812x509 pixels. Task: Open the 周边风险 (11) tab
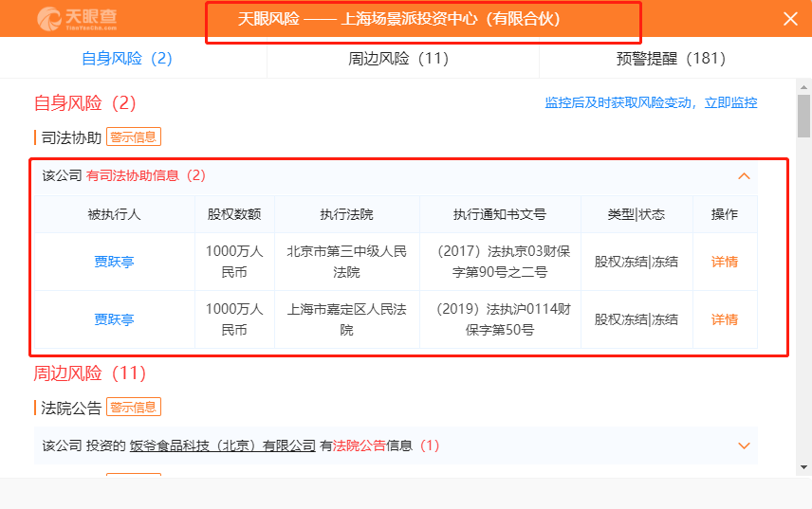(398, 58)
